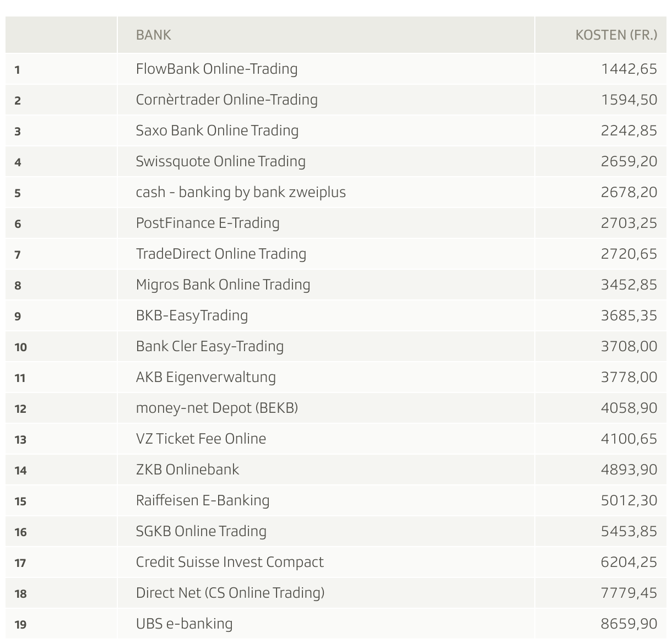Select Cornèrtrader Online-Trading bank name
672x644 pixels.
click(x=227, y=100)
